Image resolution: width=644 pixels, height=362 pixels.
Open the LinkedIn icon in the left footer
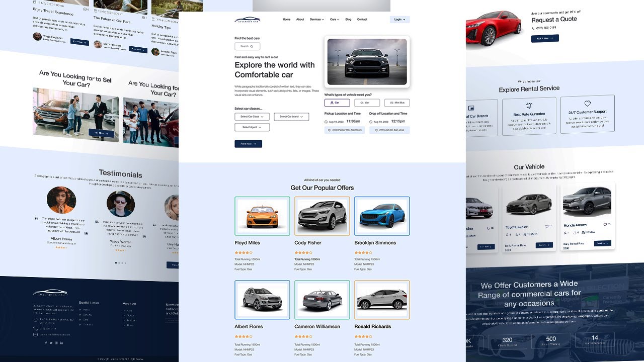(x=62, y=343)
